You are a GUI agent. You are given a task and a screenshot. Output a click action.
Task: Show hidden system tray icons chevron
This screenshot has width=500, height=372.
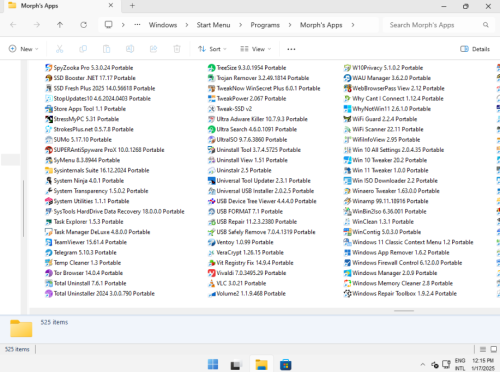tap(423, 364)
